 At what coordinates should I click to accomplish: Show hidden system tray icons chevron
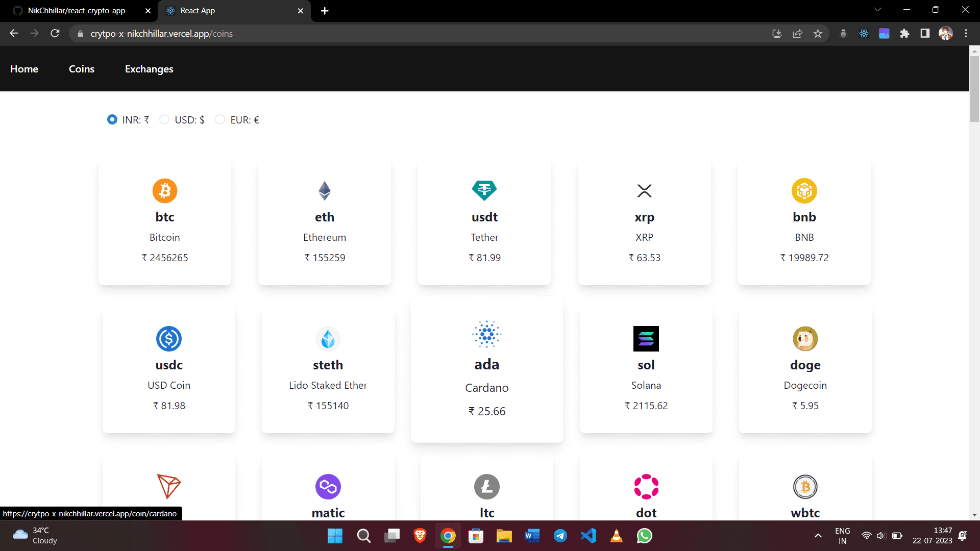click(x=818, y=536)
